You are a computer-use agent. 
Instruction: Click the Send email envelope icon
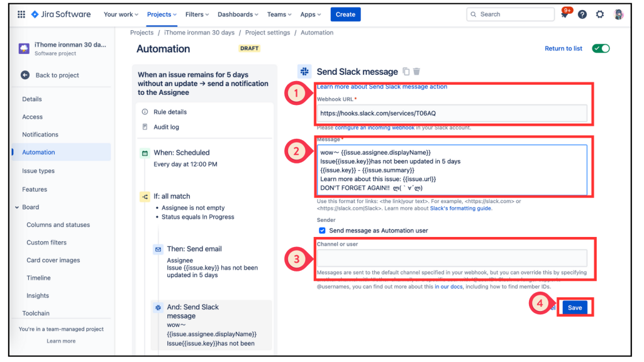point(158,249)
